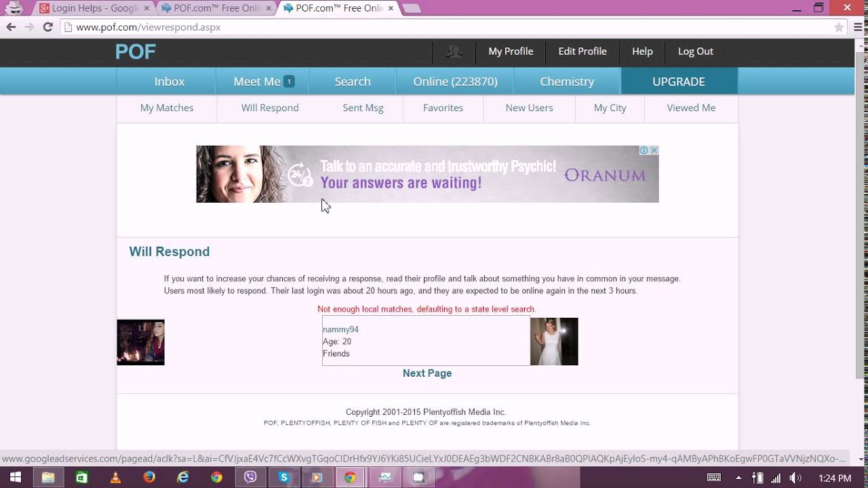Click the battery tray icon
This screenshot has width=868, height=488.
pos(759,478)
